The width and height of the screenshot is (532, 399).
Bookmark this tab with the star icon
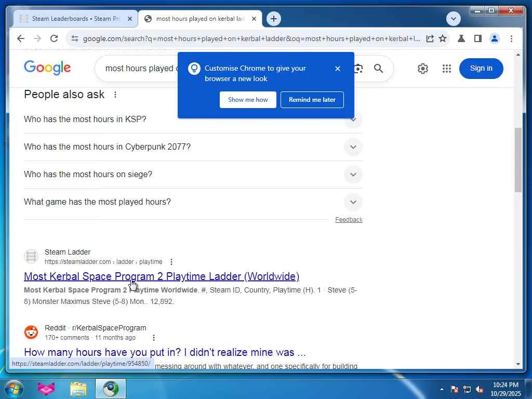[x=443, y=38]
